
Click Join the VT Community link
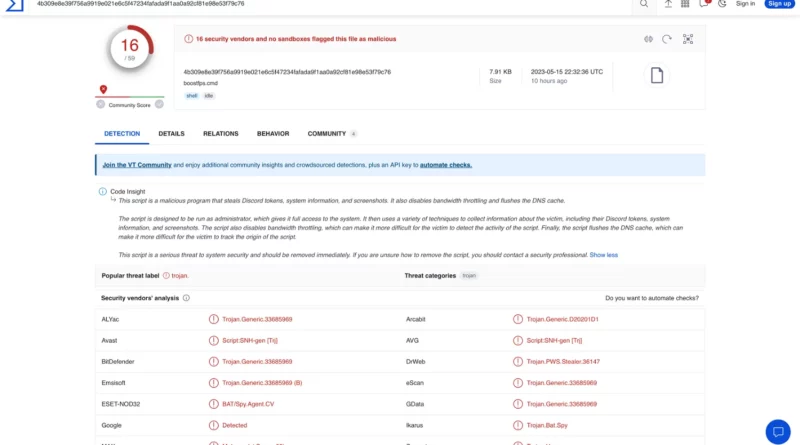tap(137, 165)
